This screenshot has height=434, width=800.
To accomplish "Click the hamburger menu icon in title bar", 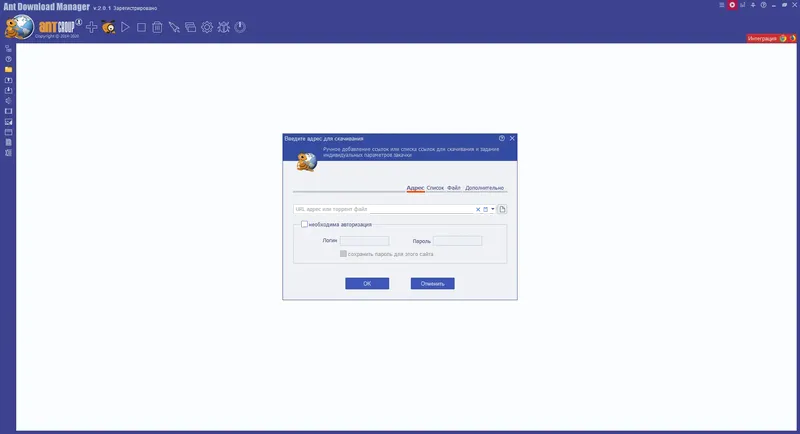I will 721,5.
